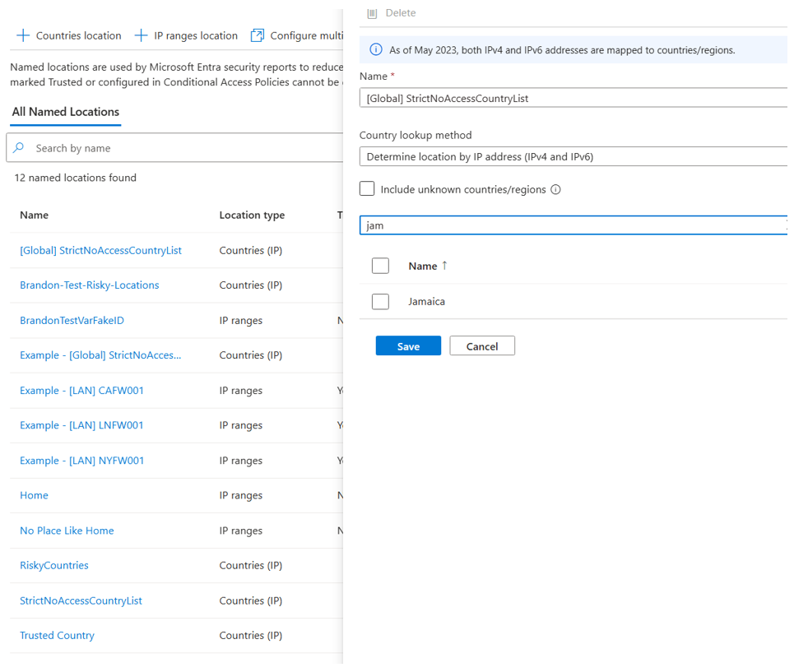
Task: Click the Delete trash can icon
Action: click(372, 13)
